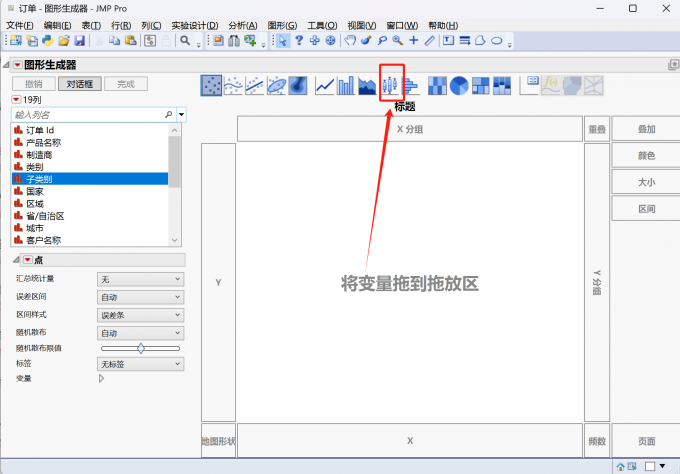Open the 文件(F) menu
This screenshot has height=474, width=680.
point(20,26)
